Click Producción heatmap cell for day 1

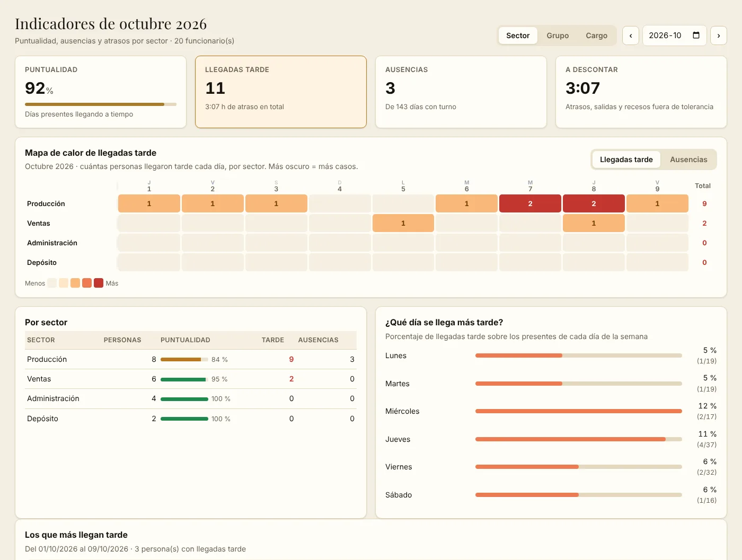point(149,203)
